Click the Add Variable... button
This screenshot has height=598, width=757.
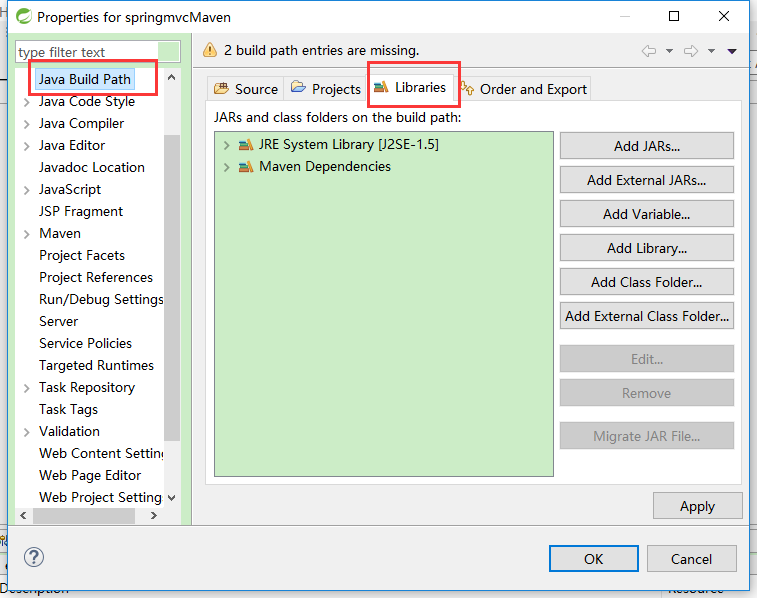point(646,214)
